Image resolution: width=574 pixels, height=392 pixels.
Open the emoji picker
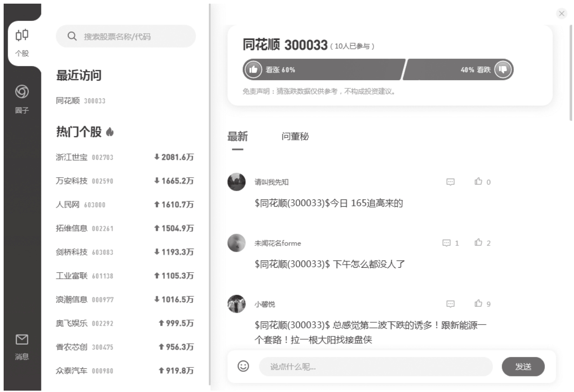(244, 366)
